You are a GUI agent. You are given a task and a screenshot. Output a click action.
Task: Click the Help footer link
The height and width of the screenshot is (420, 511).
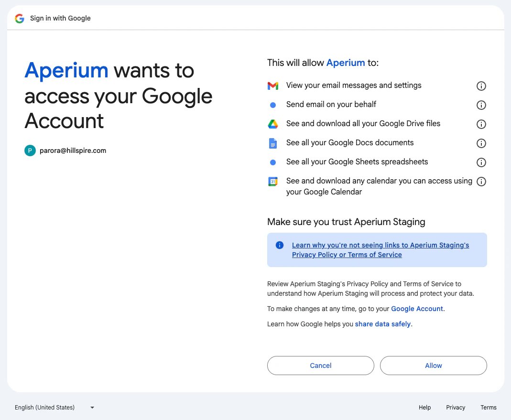(424, 407)
